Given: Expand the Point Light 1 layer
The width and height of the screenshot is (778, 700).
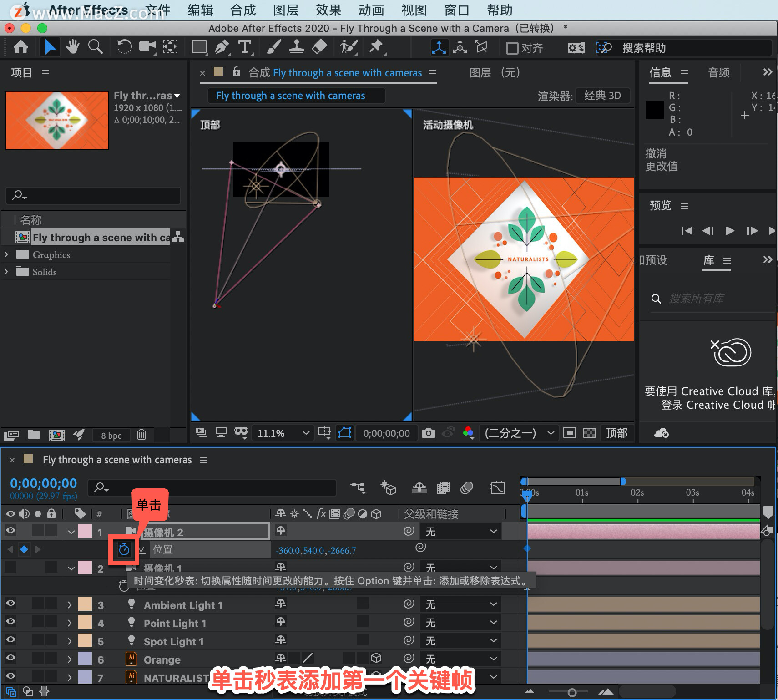Looking at the screenshot, I should (x=70, y=623).
